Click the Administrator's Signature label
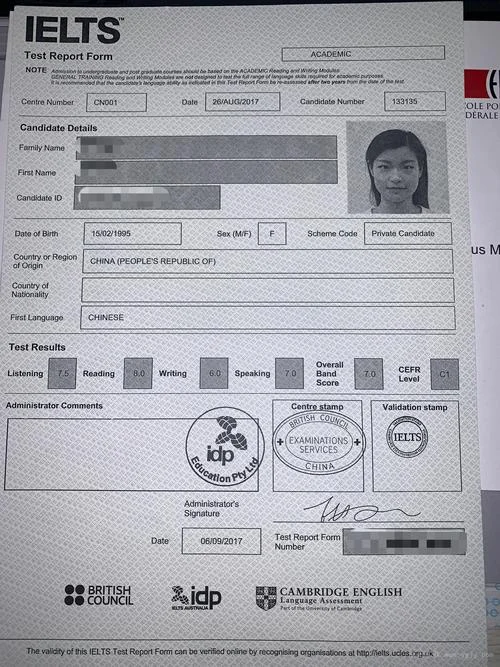Image resolution: width=500 pixels, height=667 pixels. pyautogui.click(x=211, y=508)
